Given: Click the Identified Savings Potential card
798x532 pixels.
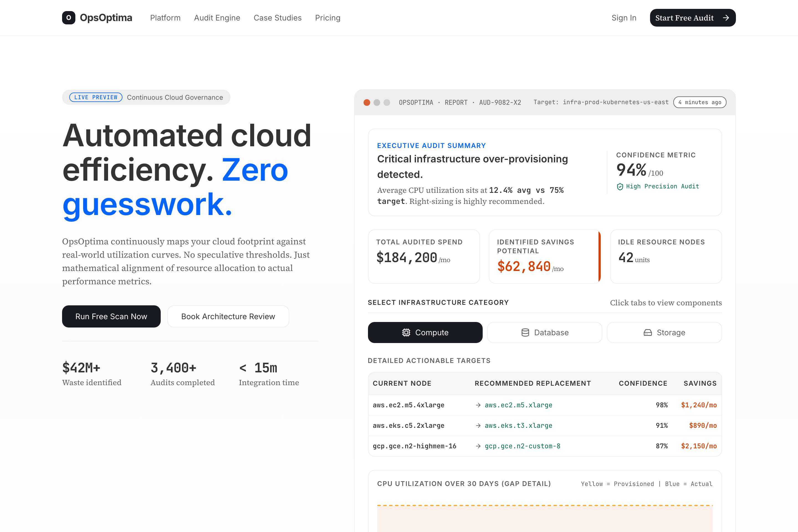Looking at the screenshot, I should [544, 257].
